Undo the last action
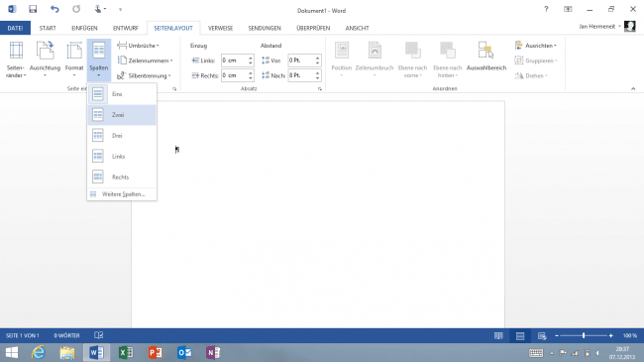Image resolution: width=644 pixels, height=362 pixels. pyautogui.click(x=54, y=9)
